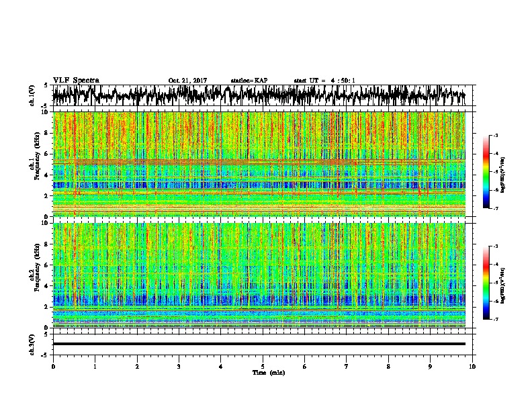Click inside the ch.2 spectrogram panel
Image resolution: width=532 pixels, height=411 pixels.
(259, 275)
